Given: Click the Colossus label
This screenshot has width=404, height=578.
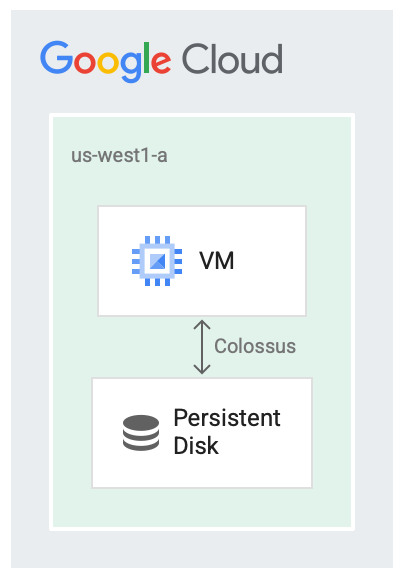Looking at the screenshot, I should coord(255,346).
